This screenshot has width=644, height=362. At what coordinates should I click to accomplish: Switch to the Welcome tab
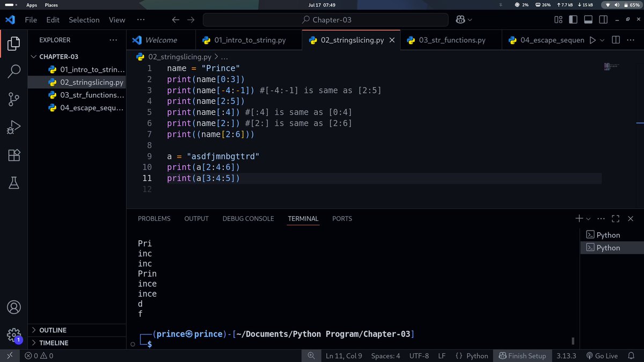[161, 40]
